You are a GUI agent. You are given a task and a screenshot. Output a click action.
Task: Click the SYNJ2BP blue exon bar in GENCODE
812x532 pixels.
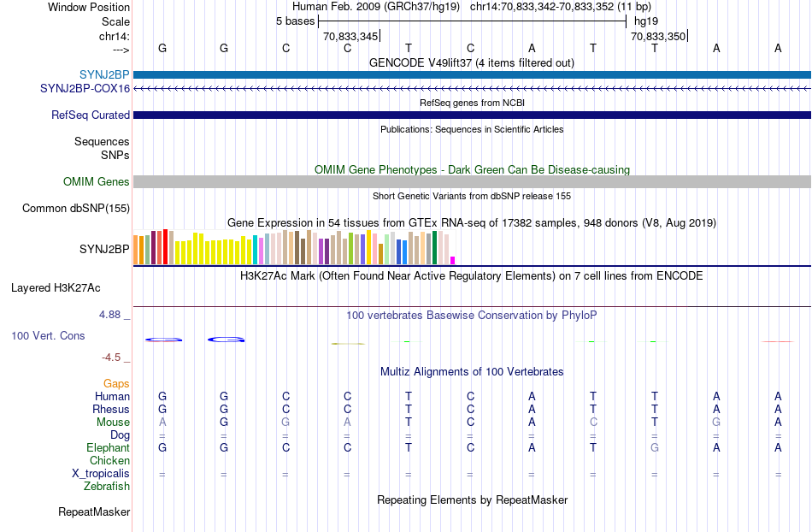472,75
